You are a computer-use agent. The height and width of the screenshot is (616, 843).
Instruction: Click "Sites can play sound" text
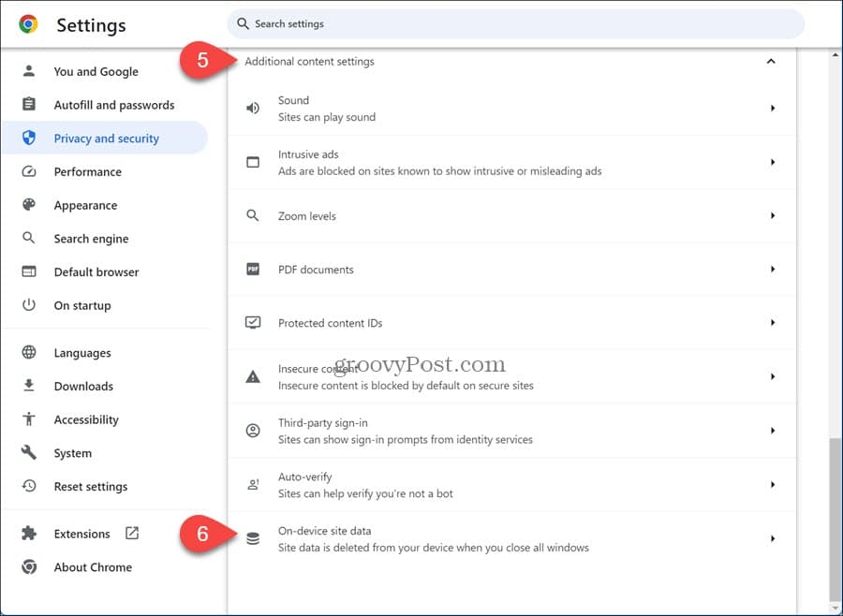click(x=327, y=117)
